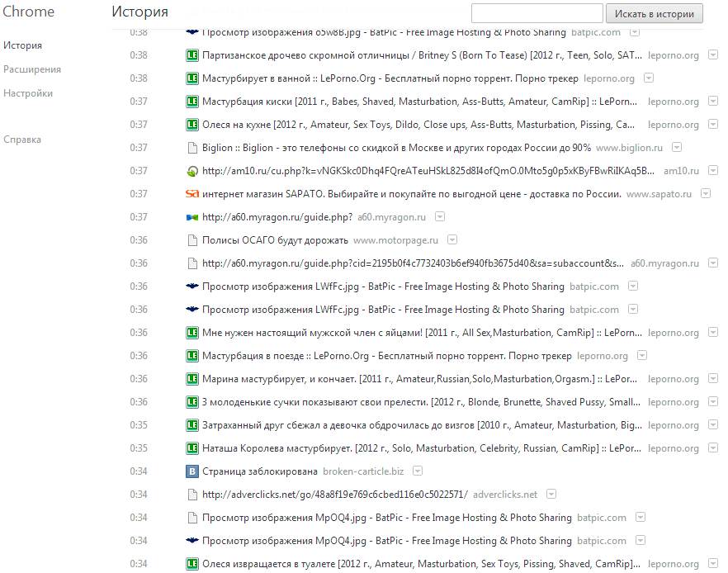Open 'Полисы ОСАГО будут дорожать' link
Image resolution: width=728 pixels, height=573 pixels.
click(275, 240)
